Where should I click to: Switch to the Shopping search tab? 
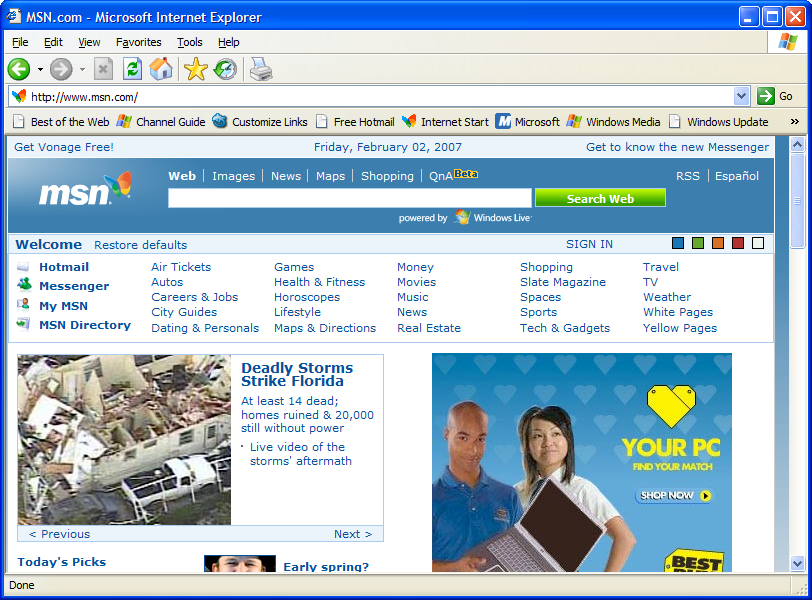(387, 176)
